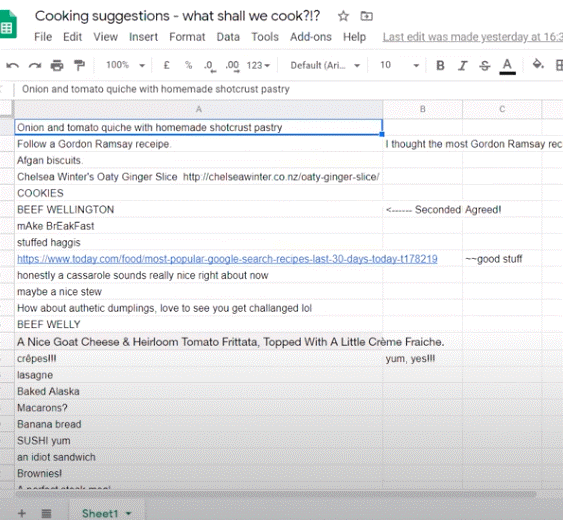Open the all sheets list icon
Image resolution: width=563 pixels, height=520 pixels.
click(46, 514)
